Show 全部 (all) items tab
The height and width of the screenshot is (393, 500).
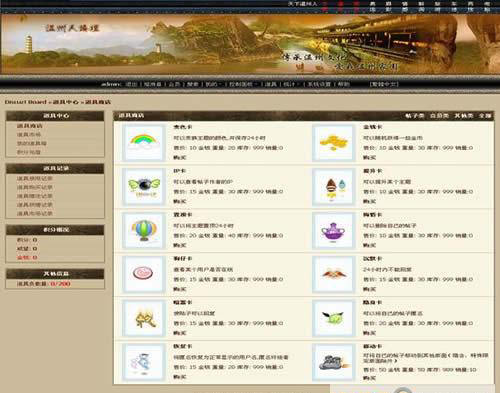[485, 116]
